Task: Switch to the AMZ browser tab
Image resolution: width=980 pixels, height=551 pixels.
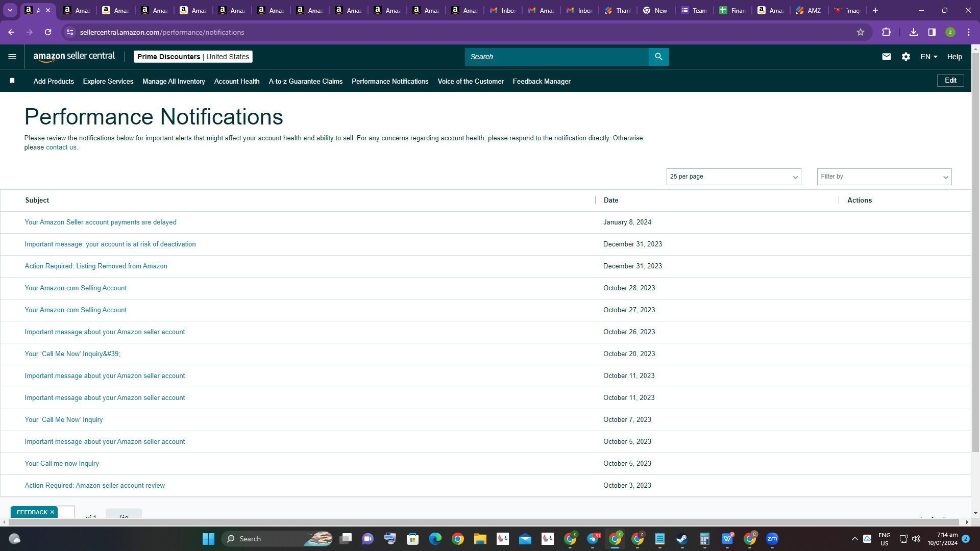Action: point(810,10)
